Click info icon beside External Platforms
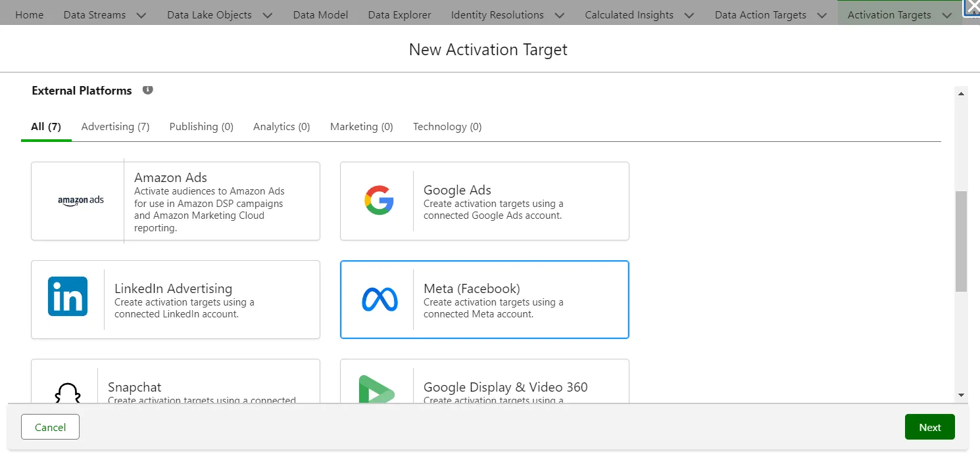This screenshot has height=456, width=980. (x=148, y=90)
